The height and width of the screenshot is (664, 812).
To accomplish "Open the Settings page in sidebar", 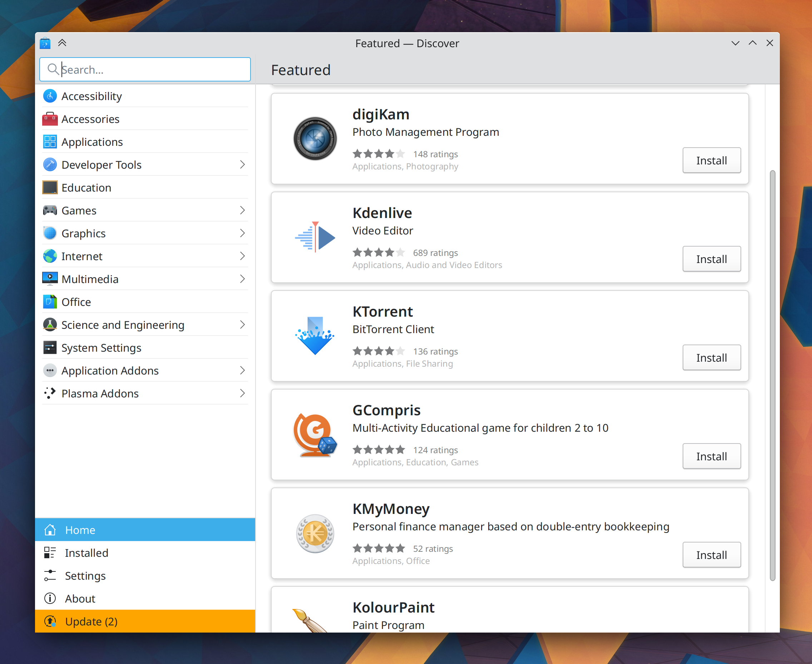I will pyautogui.click(x=85, y=576).
